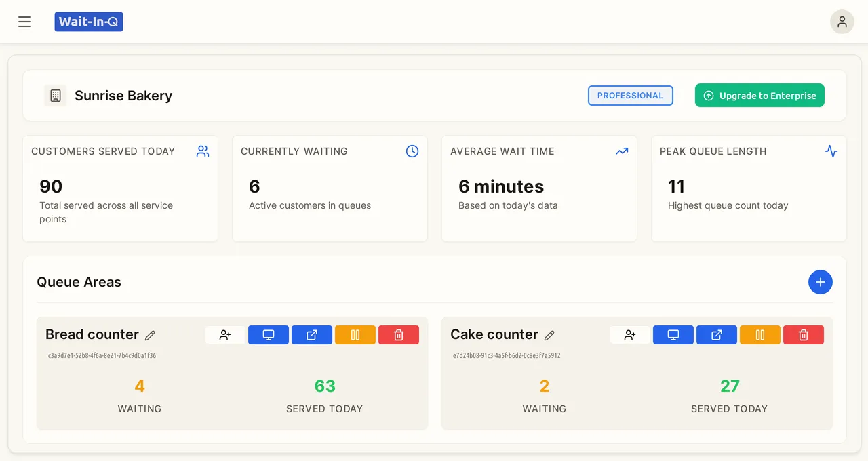
Task: Click Cake counter waiting count 2
Action: tap(545, 386)
